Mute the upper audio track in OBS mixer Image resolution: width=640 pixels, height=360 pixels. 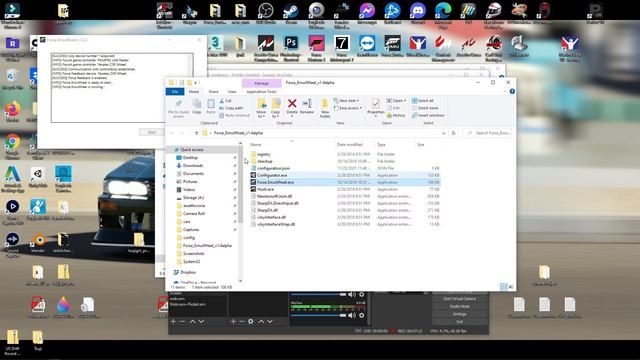[x=352, y=294]
